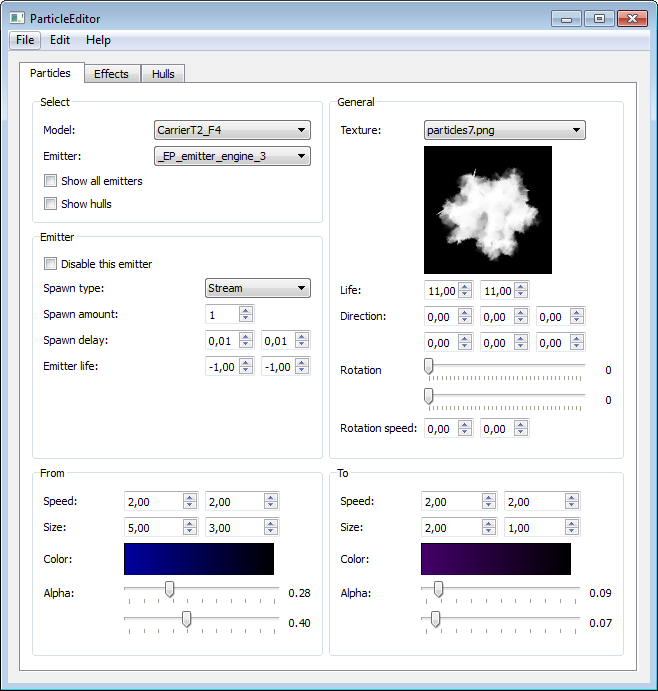Viewport: 658px width, 691px height.
Task: Decrease second From Speed value
Action: [271, 505]
